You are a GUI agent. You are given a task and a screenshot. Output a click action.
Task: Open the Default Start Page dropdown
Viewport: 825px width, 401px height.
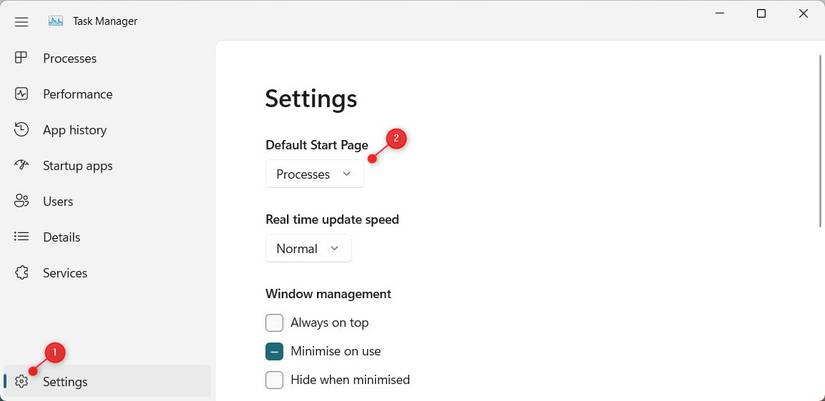[314, 174]
